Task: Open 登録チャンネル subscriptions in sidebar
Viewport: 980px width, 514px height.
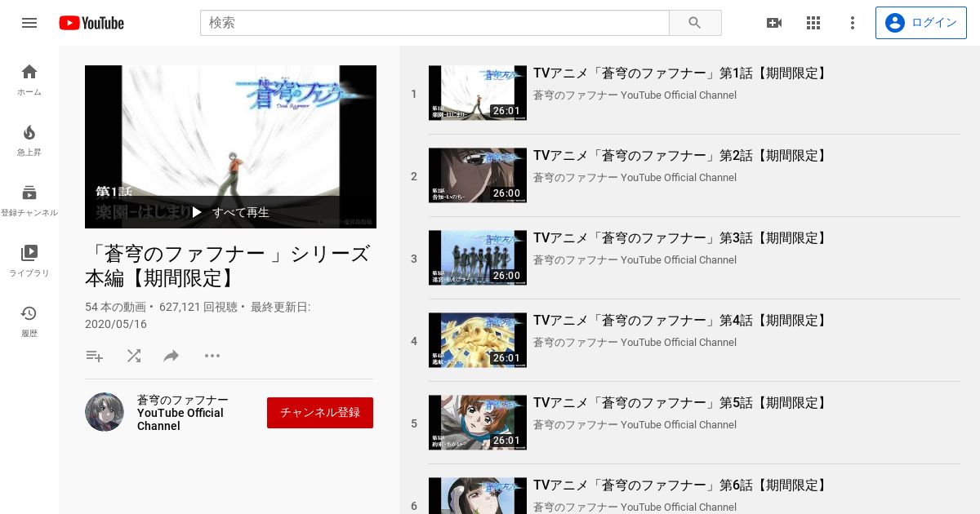Action: 29,201
